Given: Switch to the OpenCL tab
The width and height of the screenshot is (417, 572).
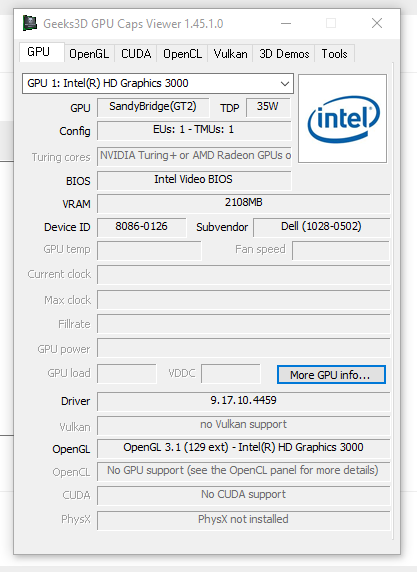Looking at the screenshot, I should click(x=182, y=54).
